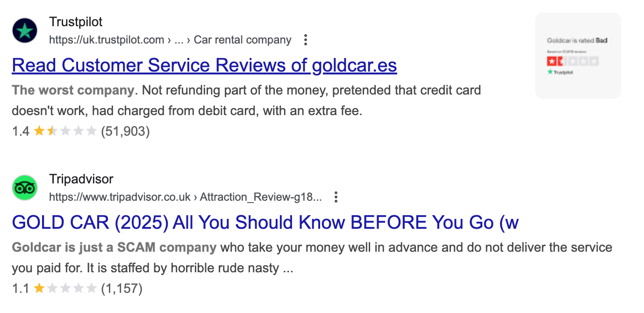Click the "Car rental company" breadcrumb text
644x313 pixels.
pyautogui.click(x=243, y=40)
